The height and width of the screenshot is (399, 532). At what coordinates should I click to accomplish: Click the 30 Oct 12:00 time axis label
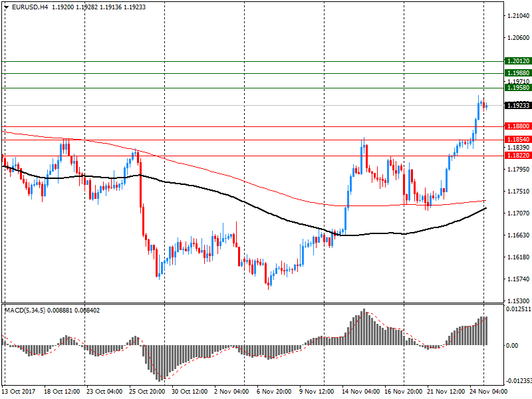[x=190, y=392]
